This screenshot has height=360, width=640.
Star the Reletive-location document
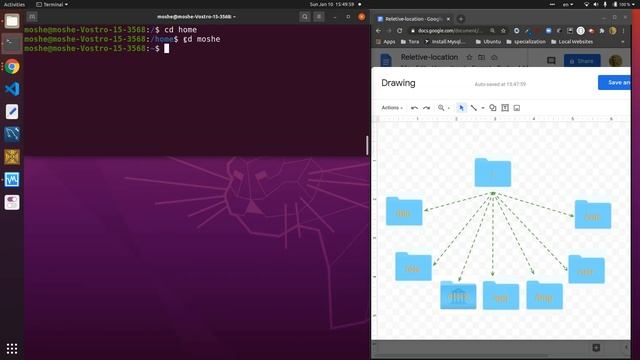click(x=469, y=58)
